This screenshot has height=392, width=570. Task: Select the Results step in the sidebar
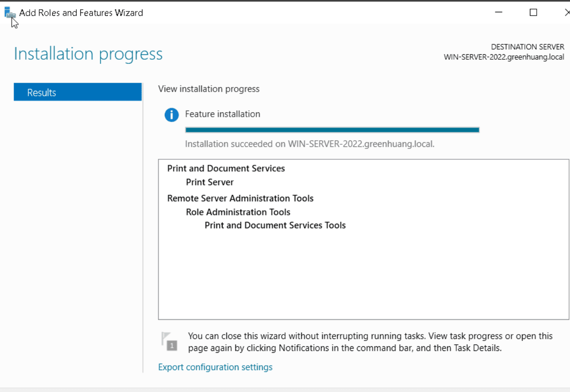click(x=78, y=92)
